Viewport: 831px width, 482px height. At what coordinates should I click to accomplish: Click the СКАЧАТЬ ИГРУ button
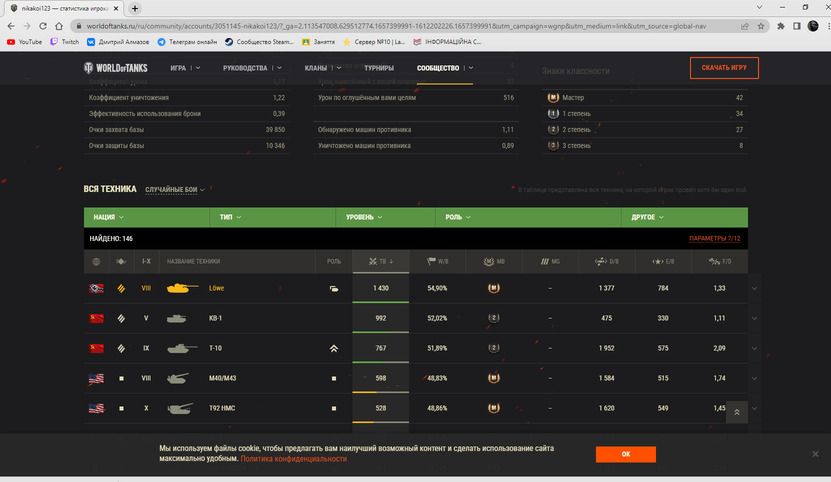click(x=724, y=68)
